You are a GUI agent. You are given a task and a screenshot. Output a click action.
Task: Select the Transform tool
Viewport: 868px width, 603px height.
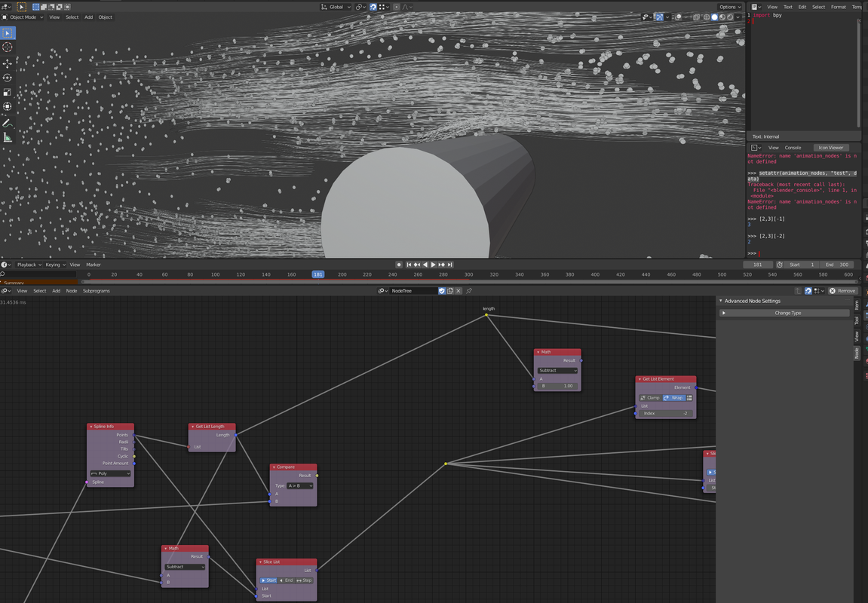(8, 106)
